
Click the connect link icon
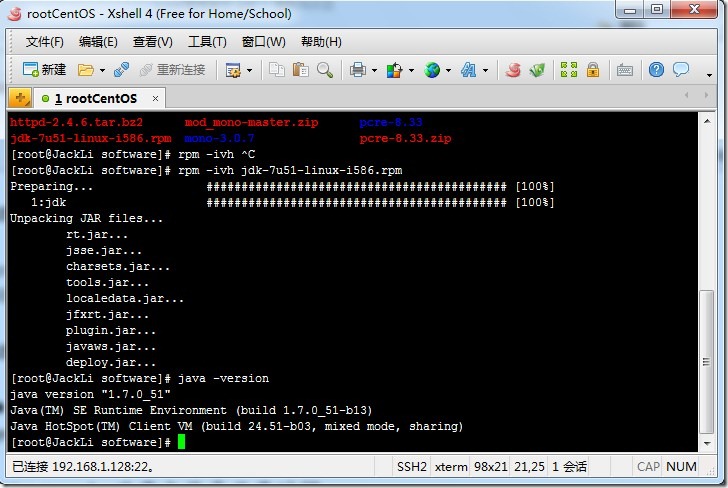pos(122,70)
